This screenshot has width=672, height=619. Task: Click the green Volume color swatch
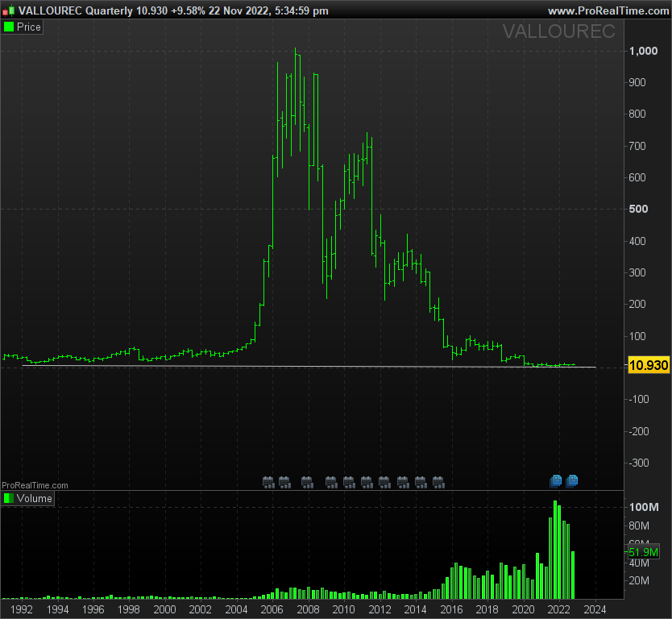[9, 498]
